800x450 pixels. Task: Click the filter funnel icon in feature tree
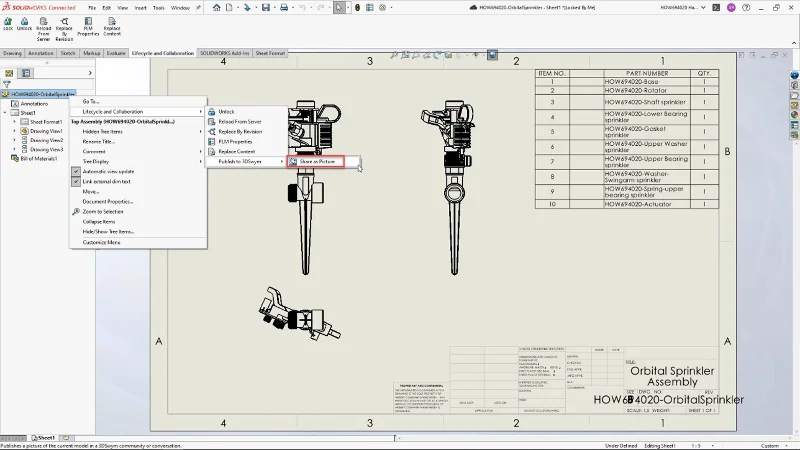point(7,84)
